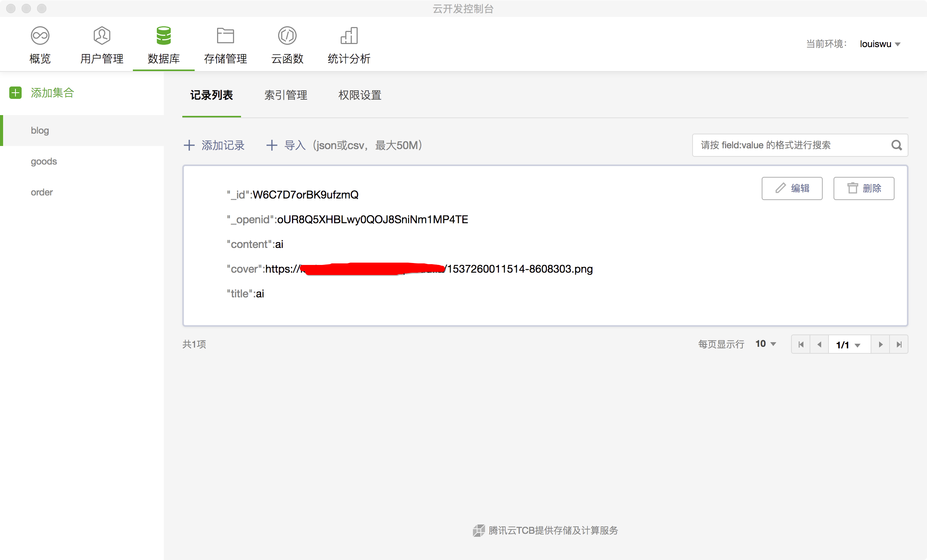The height and width of the screenshot is (560, 927).
Task: Switch to the 权限设置 tab
Action: tap(360, 95)
